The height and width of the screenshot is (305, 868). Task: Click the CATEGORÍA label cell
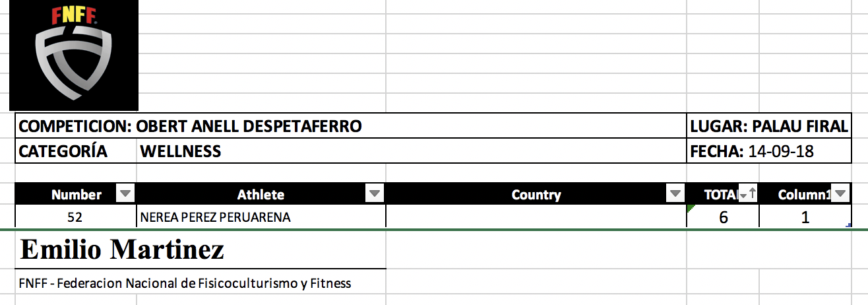pyautogui.click(x=63, y=151)
